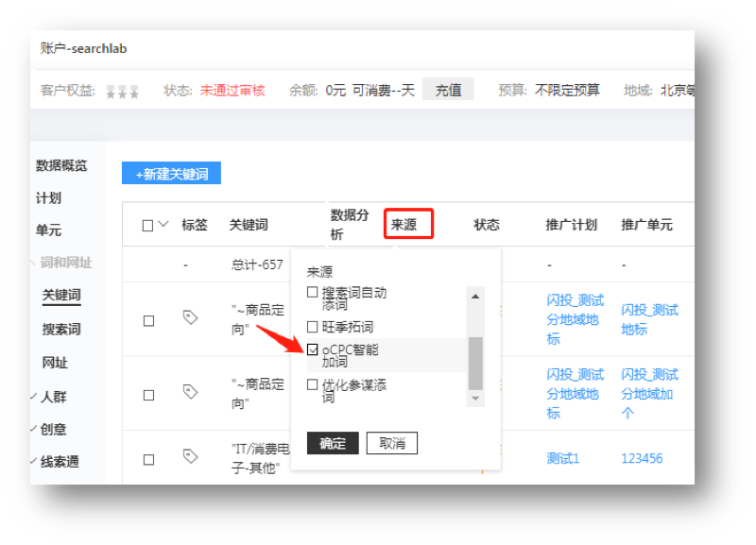Image resolution: width=756 pixels, height=545 pixels.
Task: Open the 测试1 plan link
Action: tap(562, 458)
